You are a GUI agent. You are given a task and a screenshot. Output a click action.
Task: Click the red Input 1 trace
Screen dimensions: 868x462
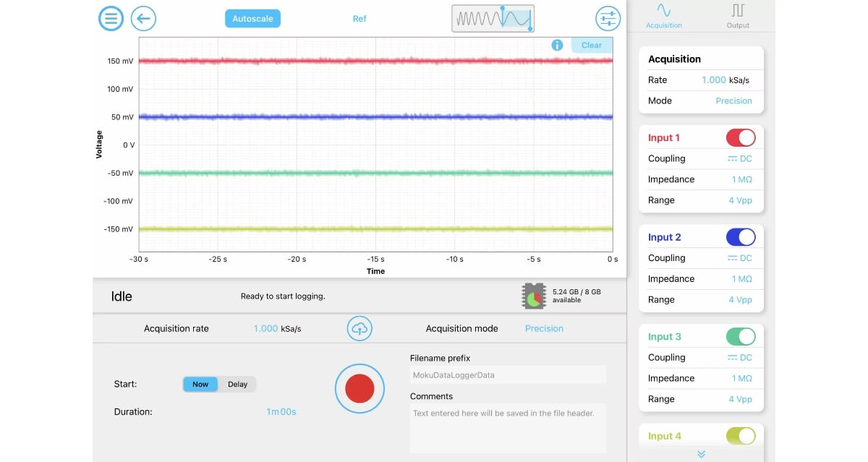click(375, 61)
